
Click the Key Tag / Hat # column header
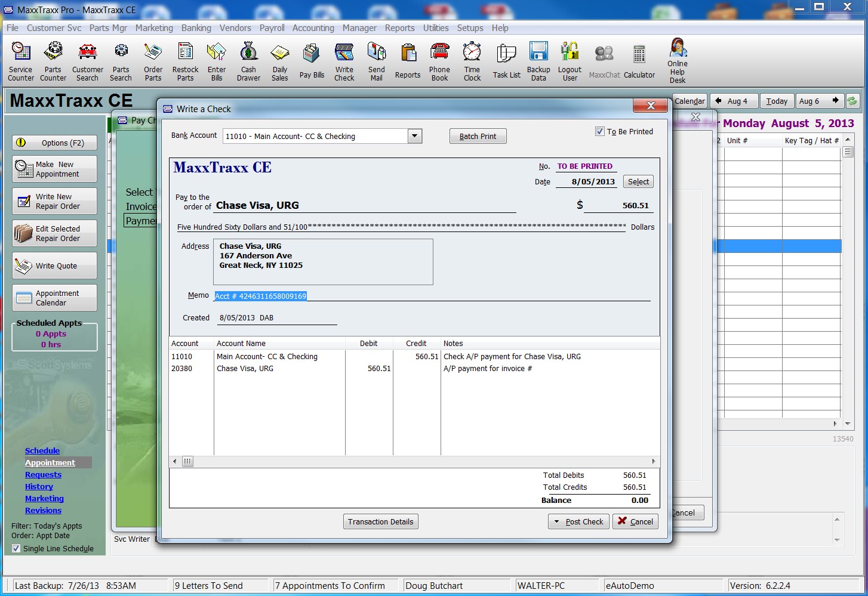[811, 141]
